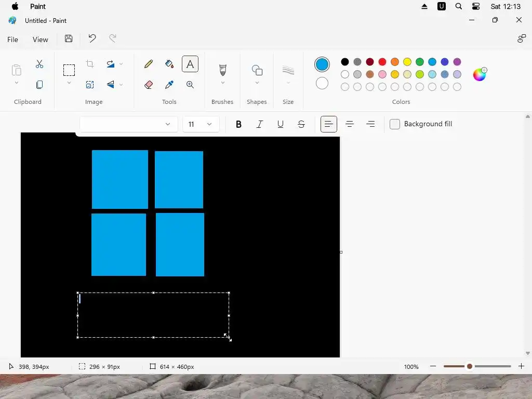Pick the purple color swatch
532x399 pixels.
point(457,62)
